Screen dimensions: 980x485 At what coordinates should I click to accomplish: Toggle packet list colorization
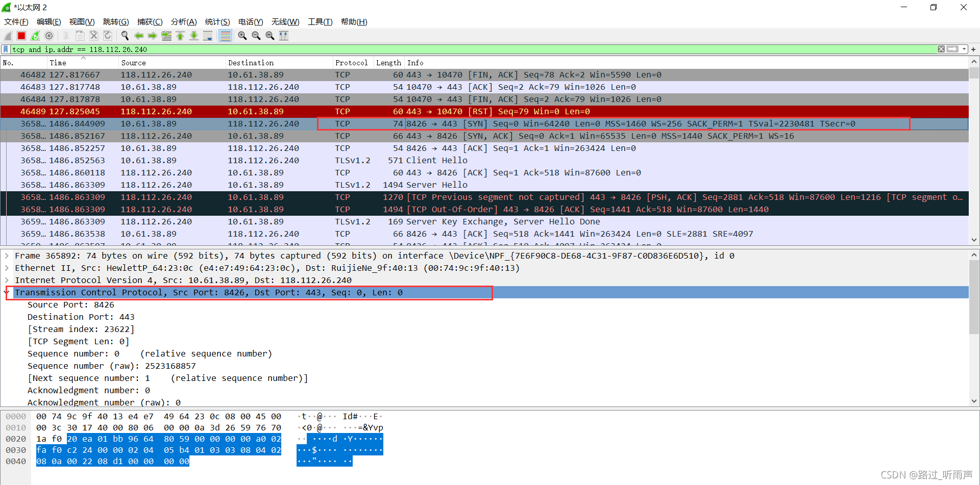(x=225, y=36)
